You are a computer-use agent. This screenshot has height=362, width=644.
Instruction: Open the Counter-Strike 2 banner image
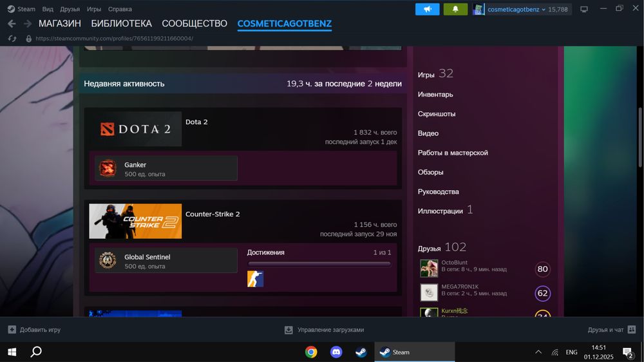135,221
